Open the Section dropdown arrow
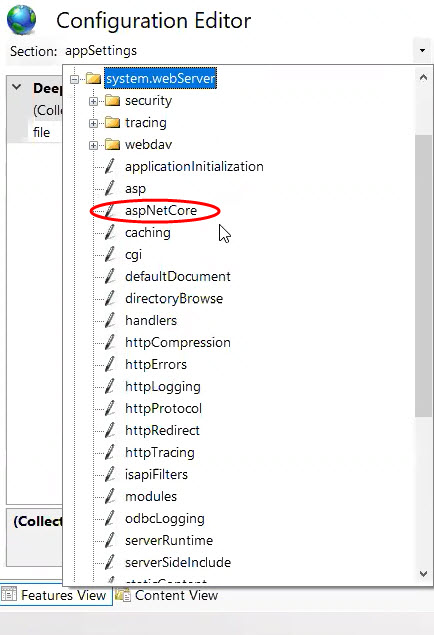Image resolution: width=434 pixels, height=635 pixels. (x=422, y=51)
